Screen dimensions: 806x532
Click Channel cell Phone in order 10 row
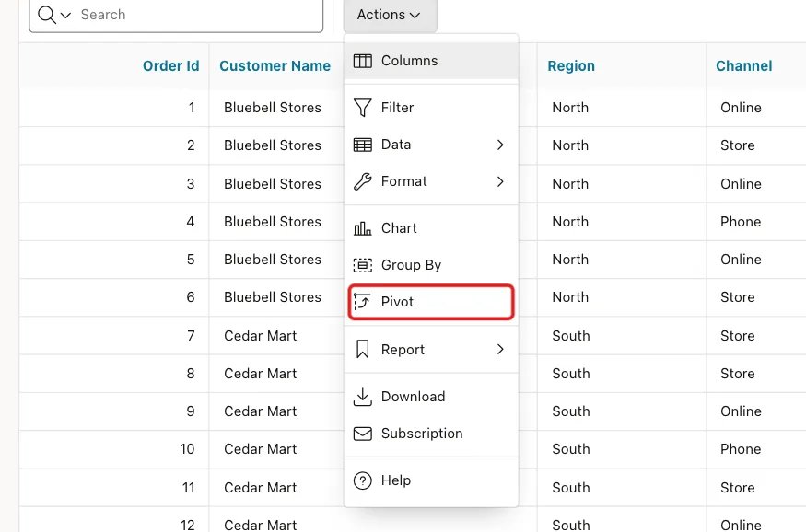pos(741,449)
